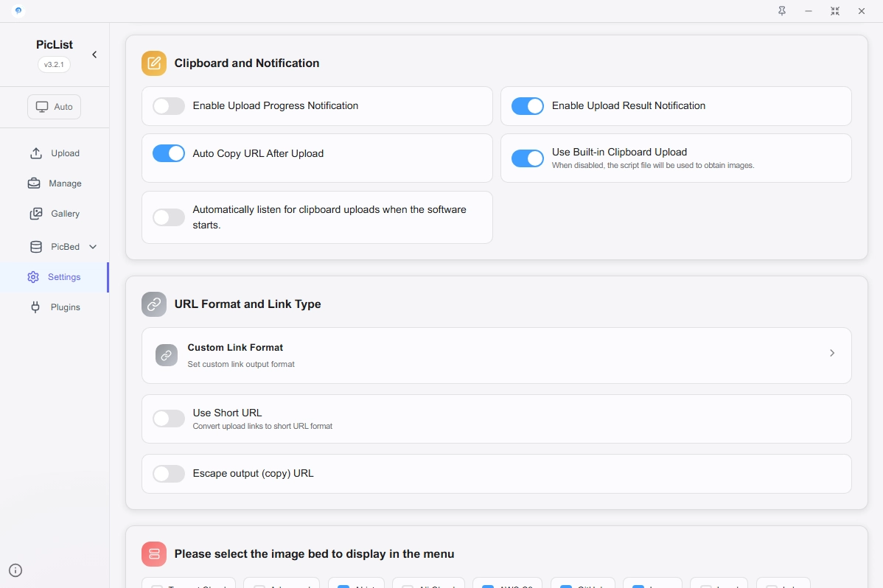883x588 pixels.
Task: Click the v3.2.1 version badge
Action: (54, 64)
